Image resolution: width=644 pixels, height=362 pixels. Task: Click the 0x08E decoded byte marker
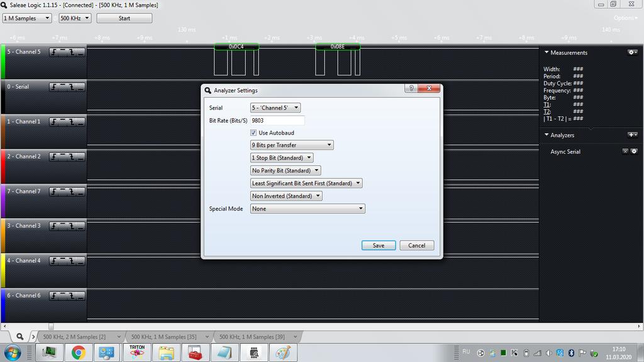tap(338, 47)
